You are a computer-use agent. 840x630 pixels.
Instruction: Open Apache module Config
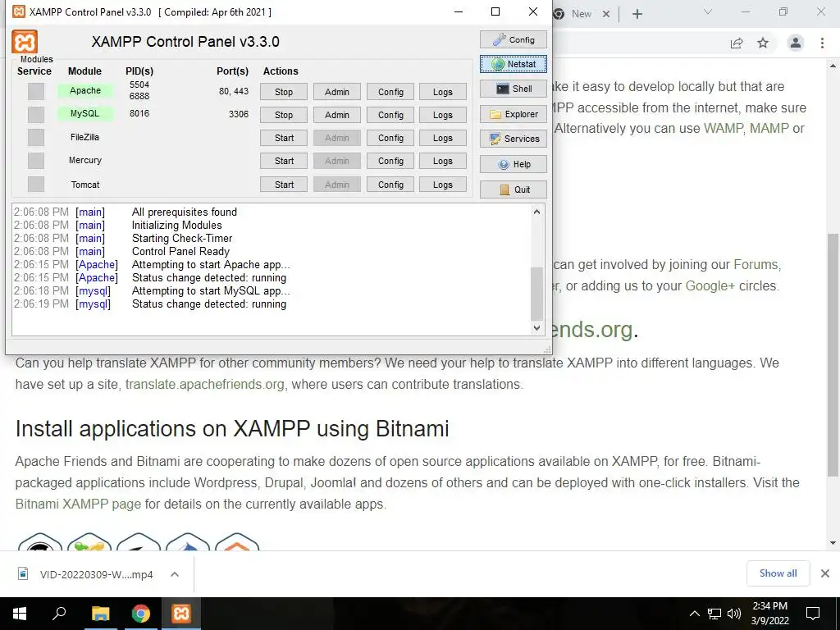390,92
